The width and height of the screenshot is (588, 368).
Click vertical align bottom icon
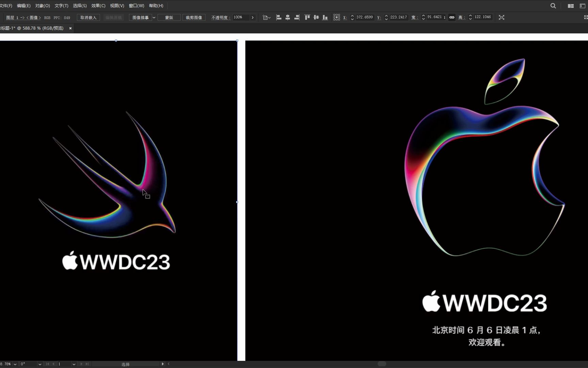[x=325, y=17]
